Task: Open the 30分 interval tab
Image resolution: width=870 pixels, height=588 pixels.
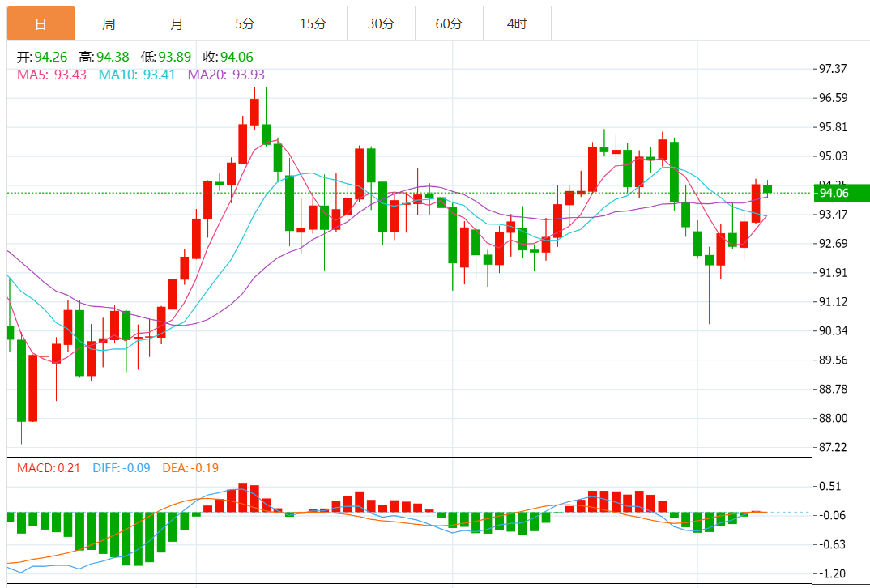Action: point(382,23)
